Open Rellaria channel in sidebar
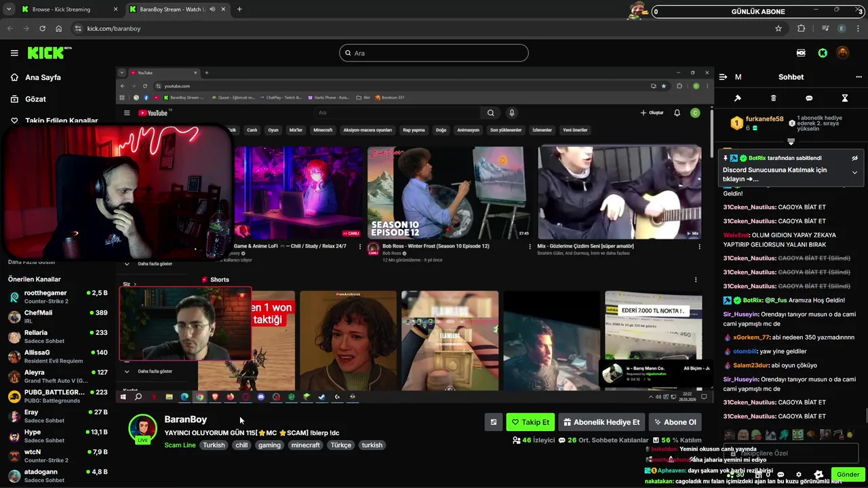868x488 pixels. point(58,336)
